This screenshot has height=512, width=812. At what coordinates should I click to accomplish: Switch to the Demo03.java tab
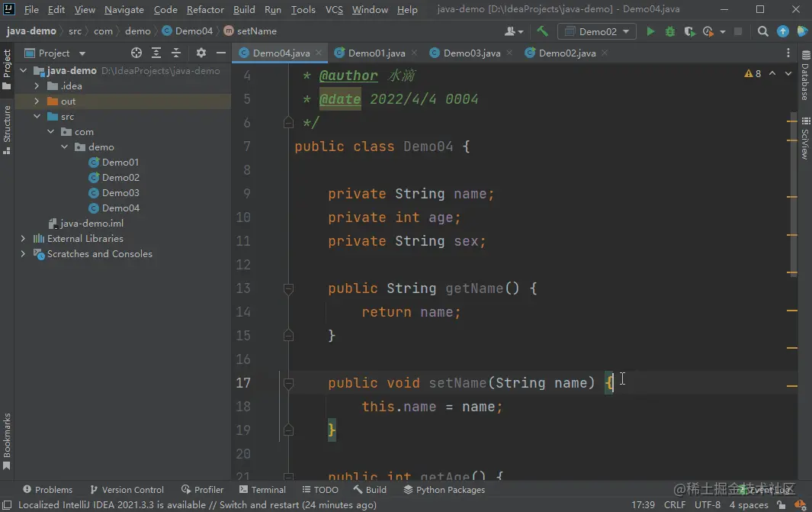(x=471, y=53)
